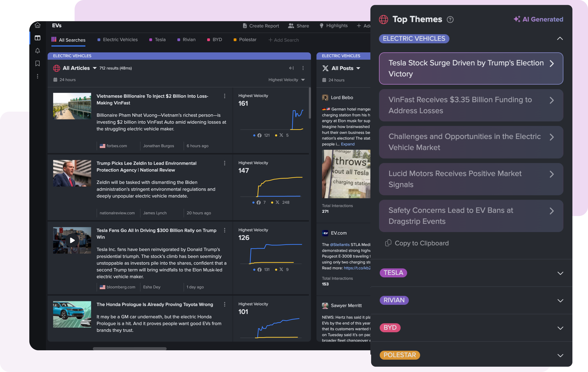The image size is (588, 372).
Task: Click Copy to Clipboard icon
Action: pos(388,243)
